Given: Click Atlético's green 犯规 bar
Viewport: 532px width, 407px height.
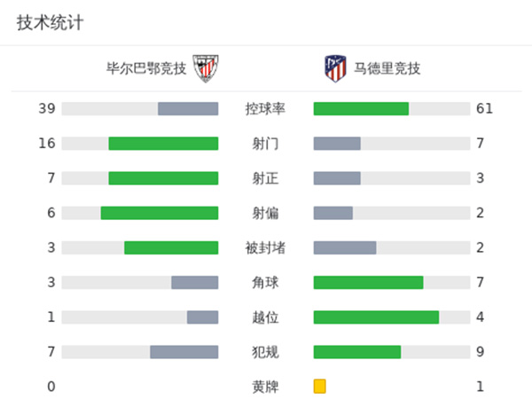Looking at the screenshot, I should 357,352.
